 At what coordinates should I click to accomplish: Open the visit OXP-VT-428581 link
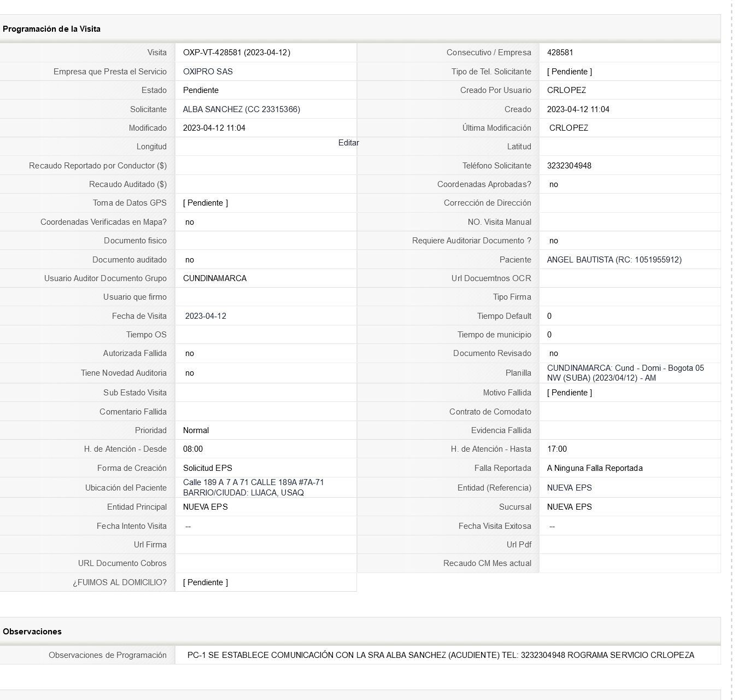coord(236,52)
